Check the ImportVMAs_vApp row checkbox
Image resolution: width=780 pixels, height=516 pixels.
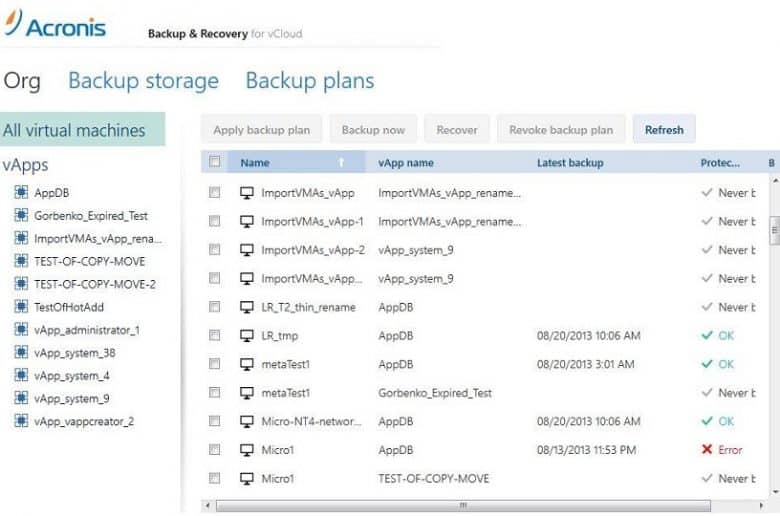point(214,192)
